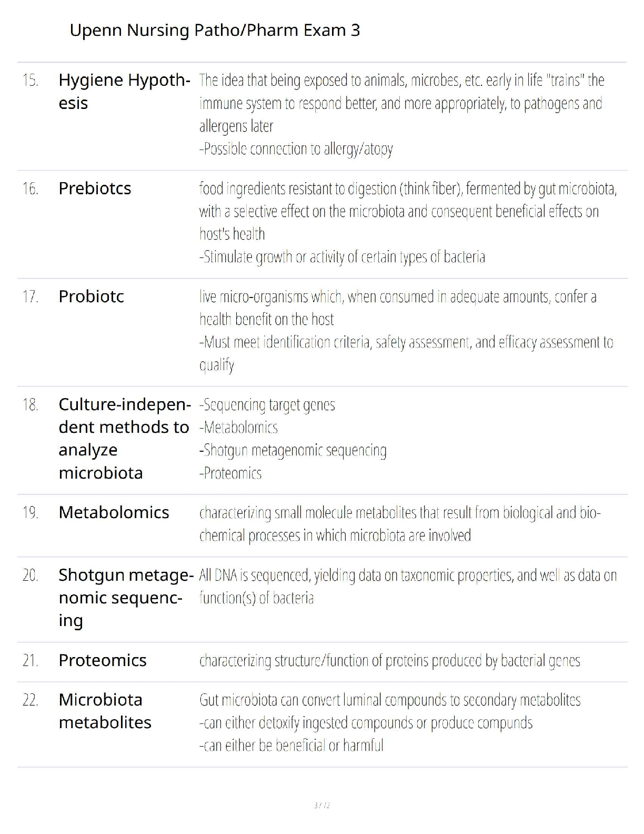
Task: Click the page number at the bottom
Action: 321,806
